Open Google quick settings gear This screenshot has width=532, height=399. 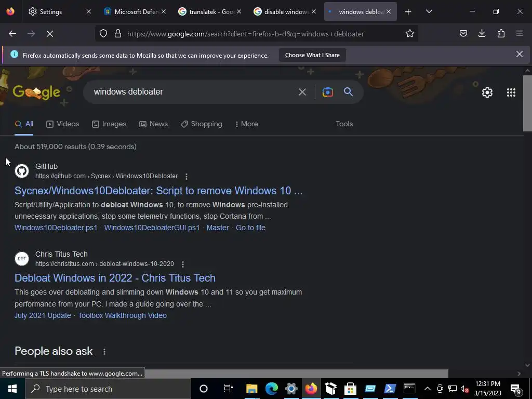[x=487, y=92]
